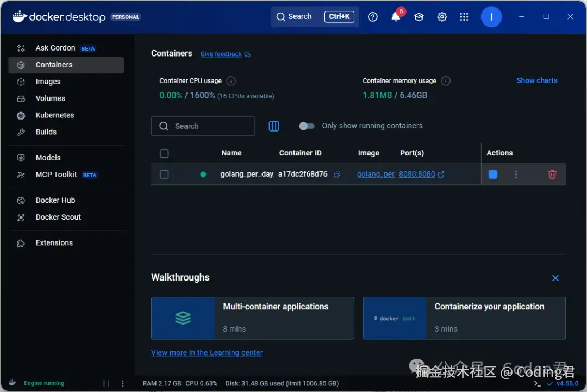Viewport: 587px width, 392px height.
Task: Open the golang_per image link
Action: click(x=376, y=174)
